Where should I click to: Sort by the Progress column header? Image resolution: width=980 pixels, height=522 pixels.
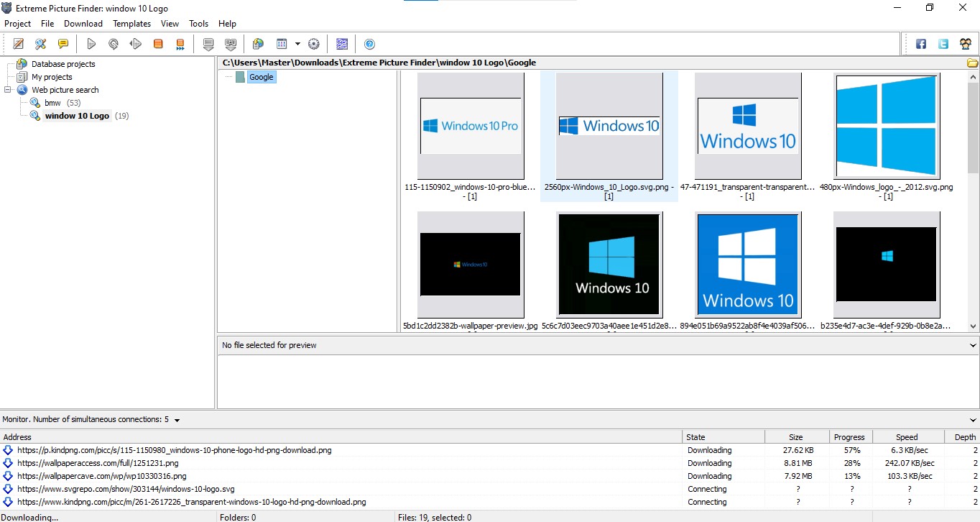click(850, 437)
